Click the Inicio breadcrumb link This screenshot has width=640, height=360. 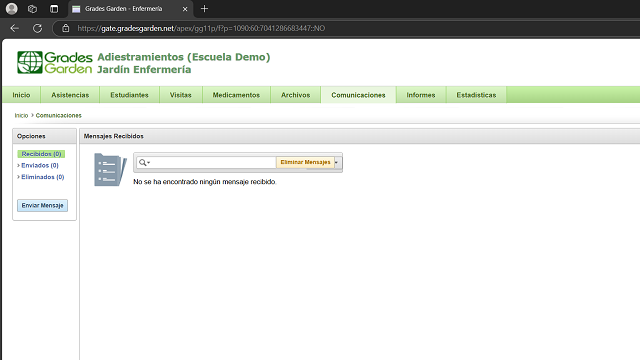coord(21,116)
